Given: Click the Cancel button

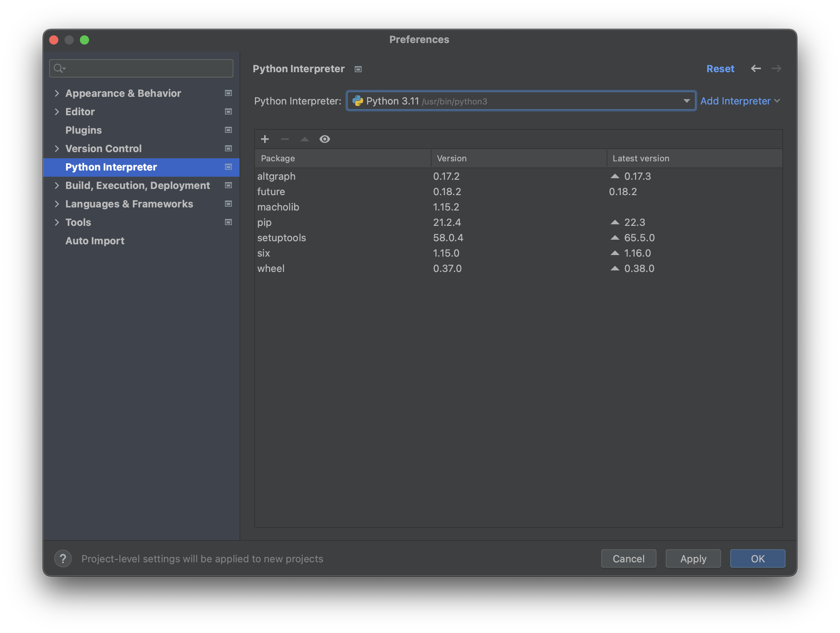Looking at the screenshot, I should 628,558.
